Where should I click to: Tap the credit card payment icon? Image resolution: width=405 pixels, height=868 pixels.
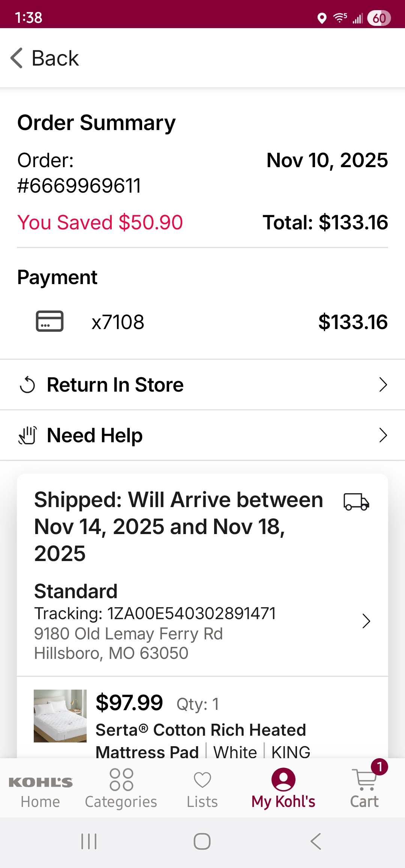(49, 321)
